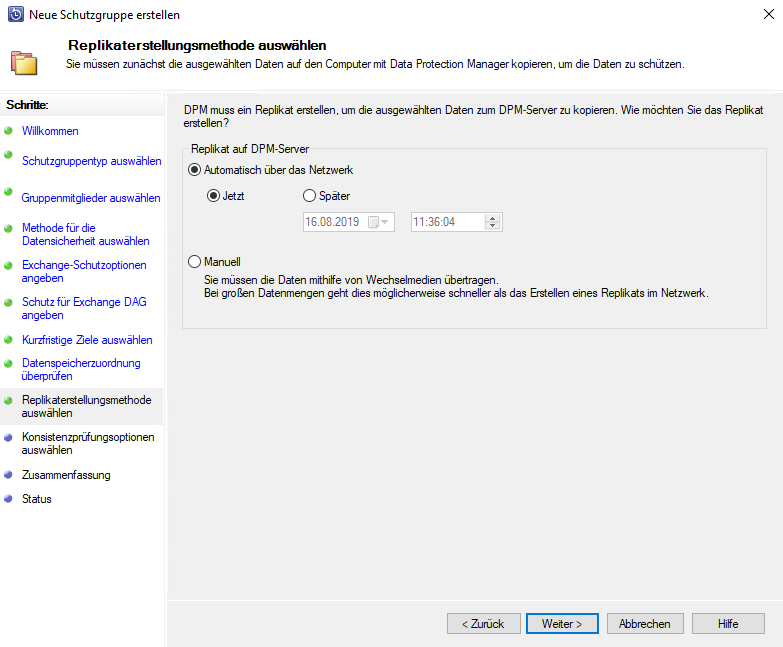Click purple bullet beside 'Konsistenzprüfungsoptionen auswählen'
This screenshot has width=783, height=647.
tap(8, 437)
